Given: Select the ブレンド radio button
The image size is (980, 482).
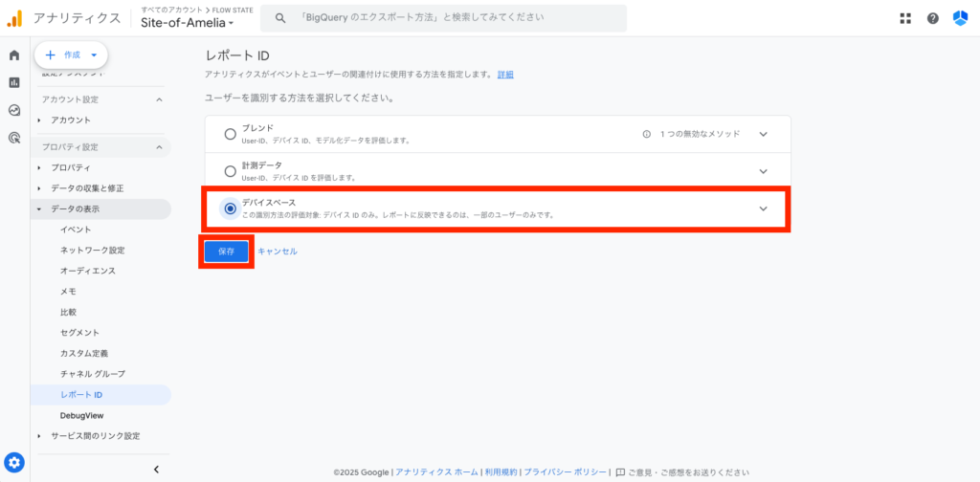Looking at the screenshot, I should (x=230, y=134).
